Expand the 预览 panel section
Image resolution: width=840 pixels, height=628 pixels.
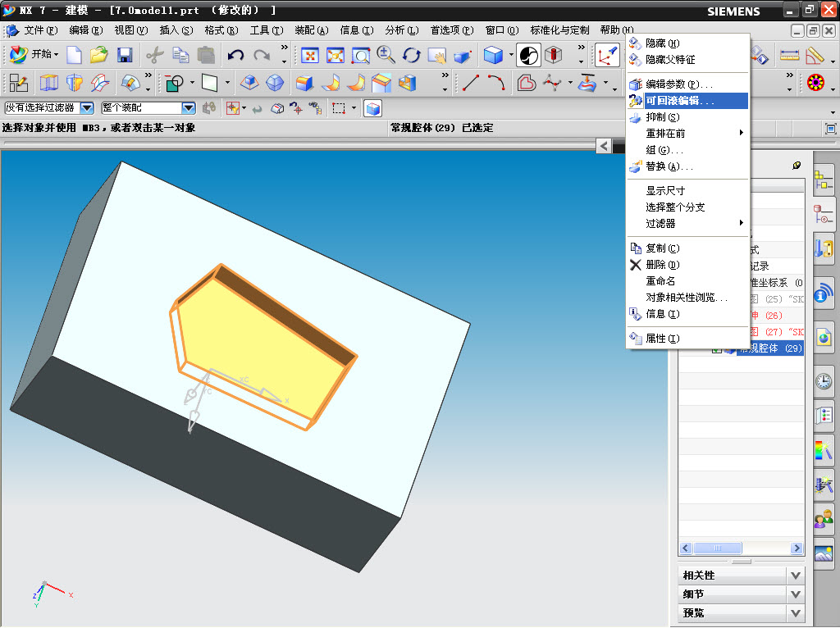[x=741, y=613]
